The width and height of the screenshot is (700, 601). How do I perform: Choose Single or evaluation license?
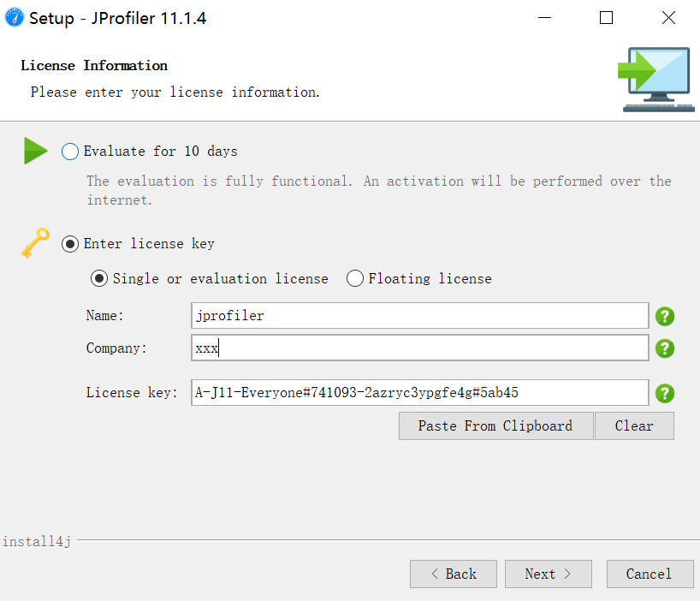click(x=99, y=278)
